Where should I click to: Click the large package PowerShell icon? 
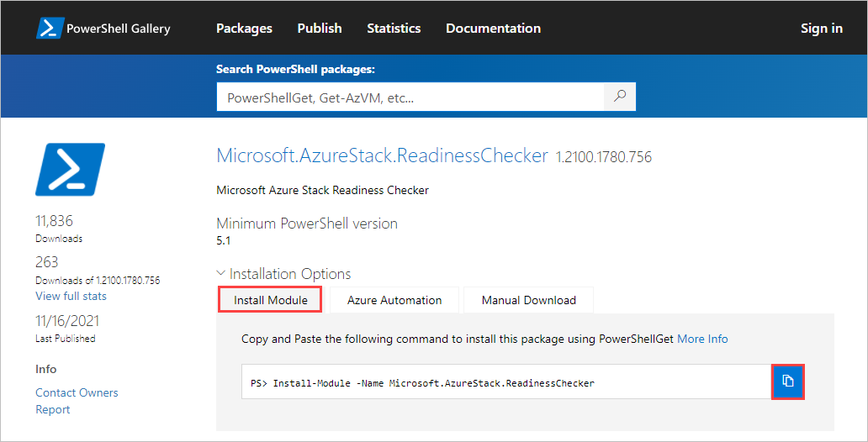click(x=71, y=169)
